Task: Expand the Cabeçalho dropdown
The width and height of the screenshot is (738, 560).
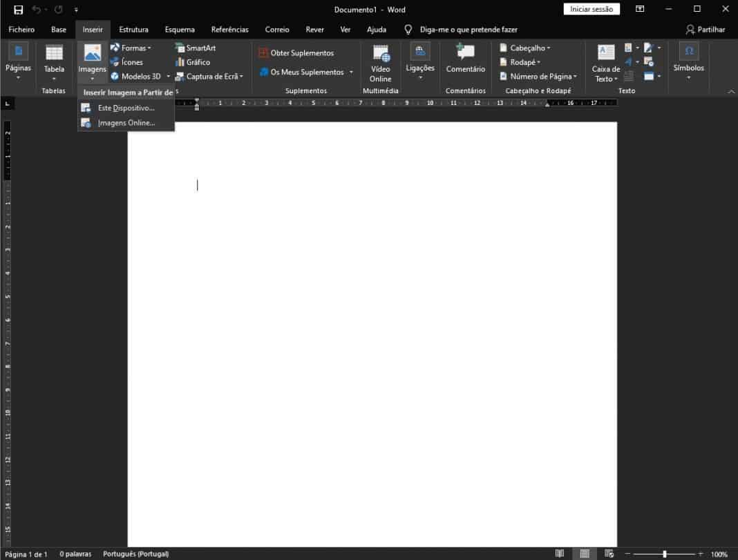Action: [x=525, y=47]
